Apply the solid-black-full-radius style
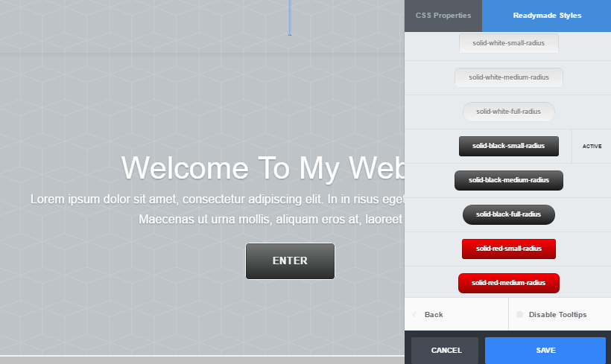This screenshot has width=611, height=364. (x=508, y=214)
